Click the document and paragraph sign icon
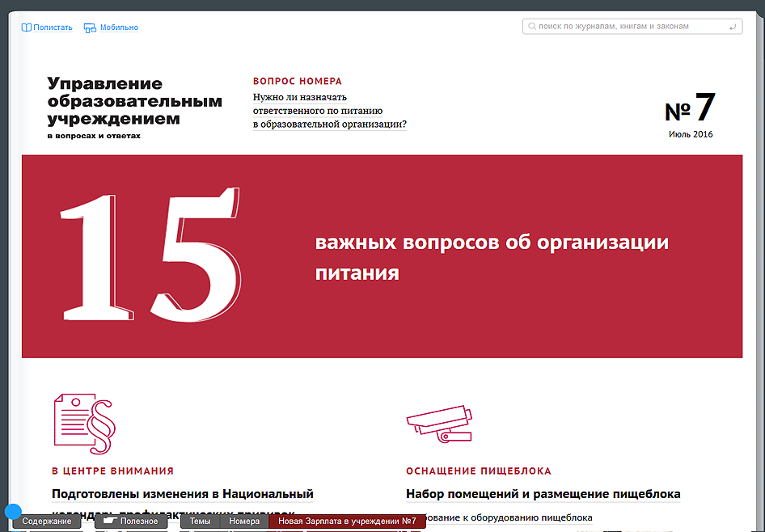This screenshot has width=765, height=532. click(84, 423)
